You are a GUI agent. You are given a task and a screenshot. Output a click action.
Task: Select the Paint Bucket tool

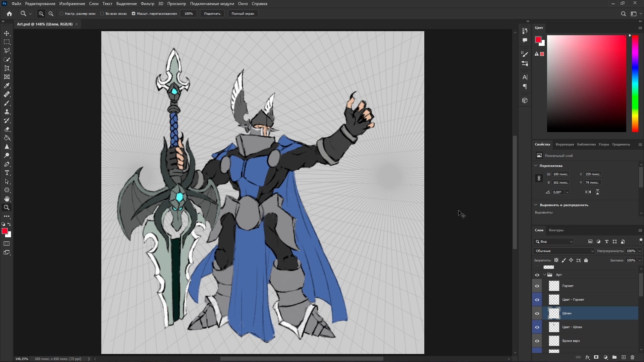(7, 138)
